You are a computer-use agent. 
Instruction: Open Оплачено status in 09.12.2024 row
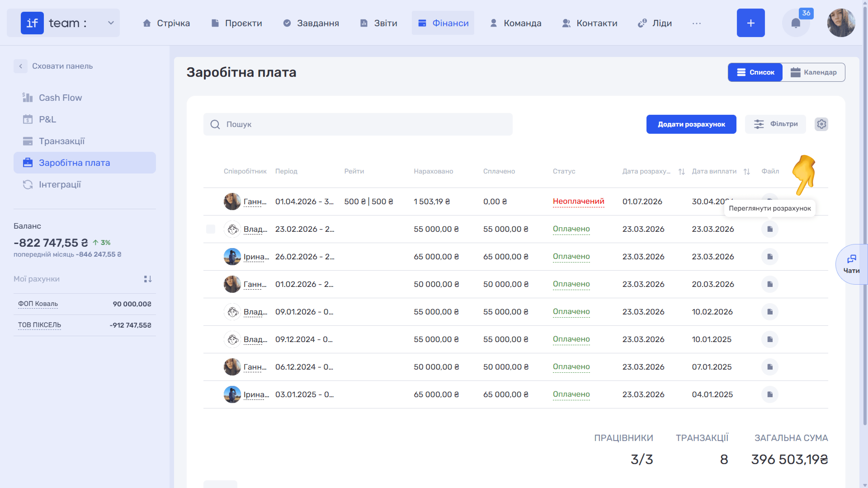(571, 340)
